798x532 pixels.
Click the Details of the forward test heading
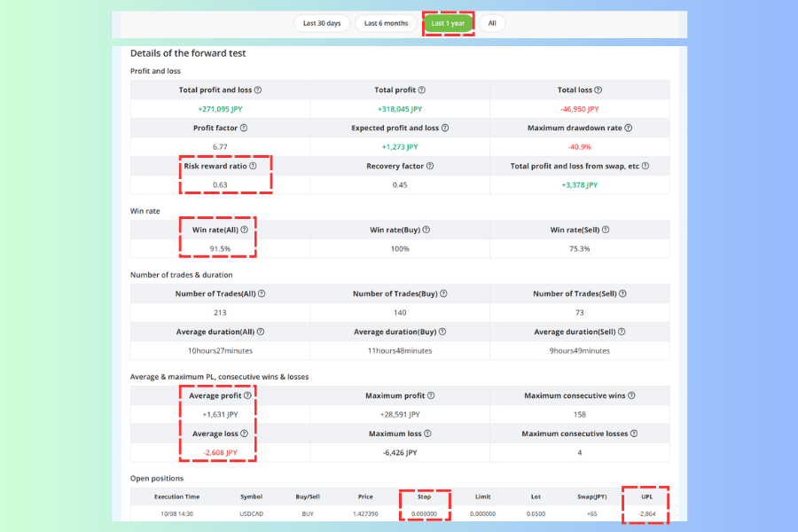[188, 53]
